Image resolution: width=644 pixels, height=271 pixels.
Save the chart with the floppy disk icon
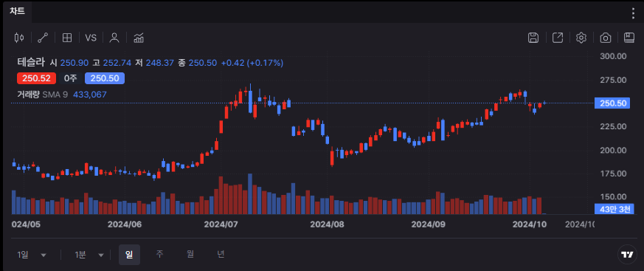(x=533, y=38)
